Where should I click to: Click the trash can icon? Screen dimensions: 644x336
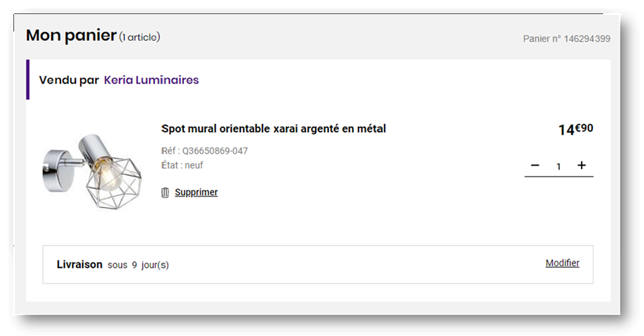click(165, 192)
